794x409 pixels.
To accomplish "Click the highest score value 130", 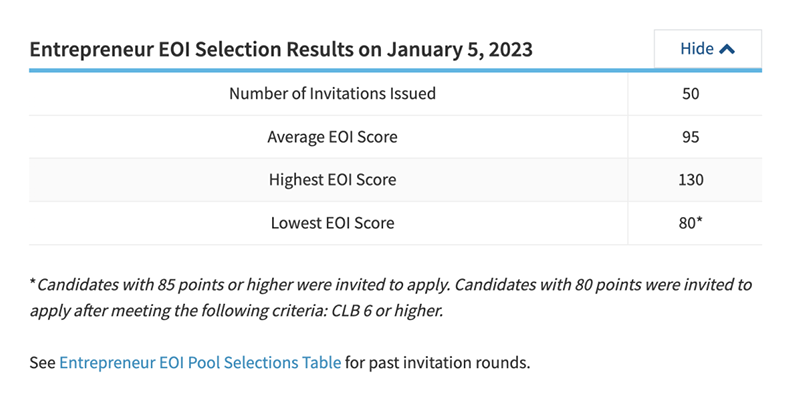I will pos(690,180).
